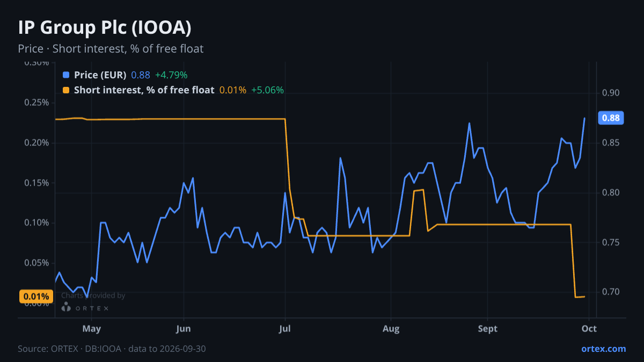Click the 0.15% left axis label
This screenshot has height=362, width=644.
pos(36,183)
